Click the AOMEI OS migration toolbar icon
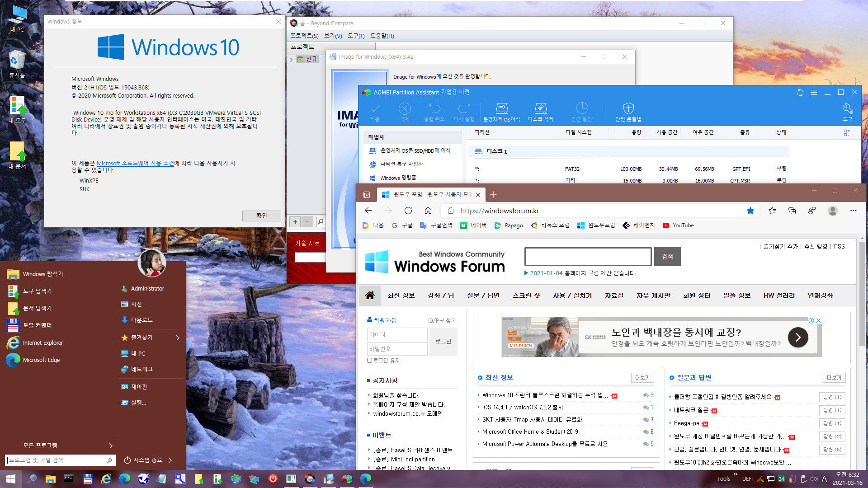Viewport: 868px width, 488px height. click(x=501, y=108)
